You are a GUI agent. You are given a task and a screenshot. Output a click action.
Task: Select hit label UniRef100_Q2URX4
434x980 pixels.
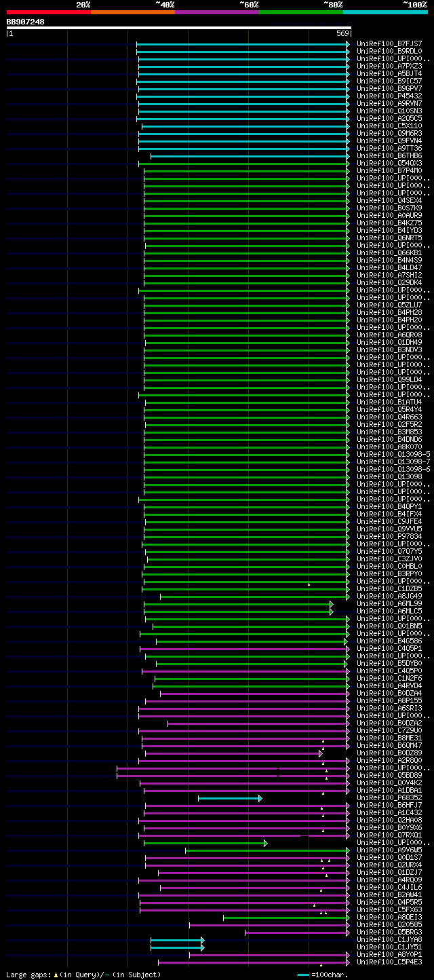point(389,865)
